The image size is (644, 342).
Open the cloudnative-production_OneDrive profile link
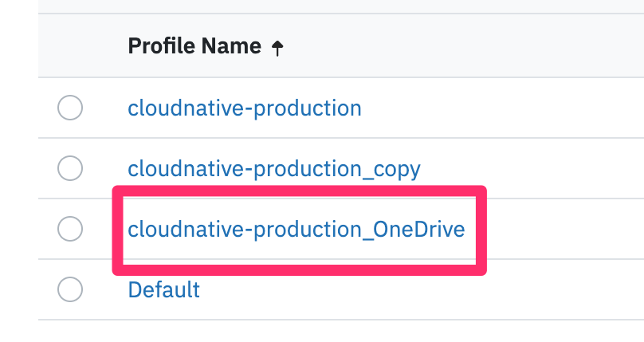296,230
